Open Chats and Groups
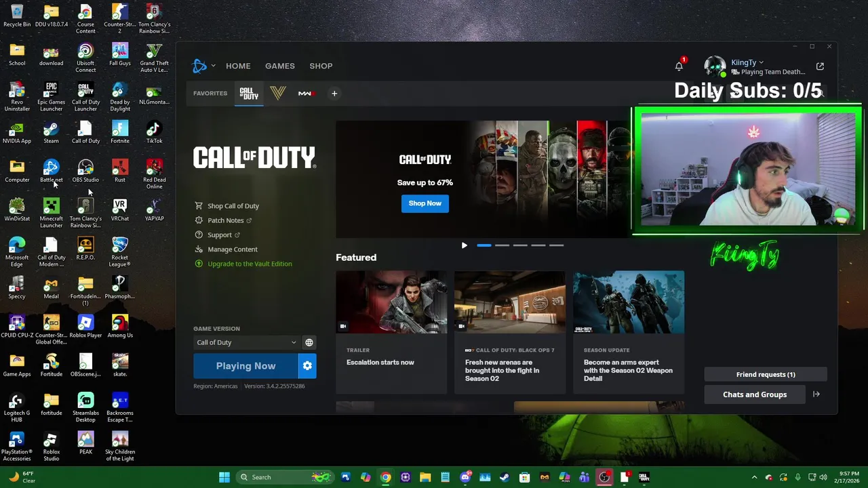The width and height of the screenshot is (868, 488). pos(755,394)
